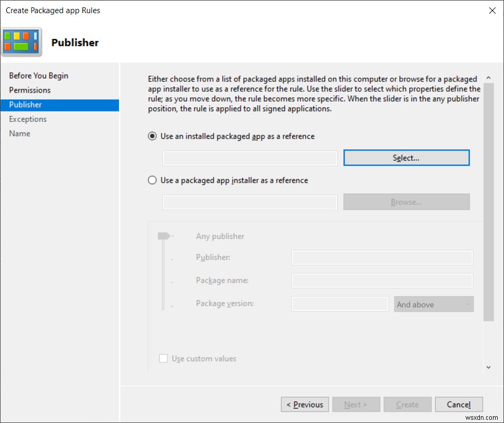Click the "Package version:" input field
The width and height of the screenshot is (504, 423).
340,304
